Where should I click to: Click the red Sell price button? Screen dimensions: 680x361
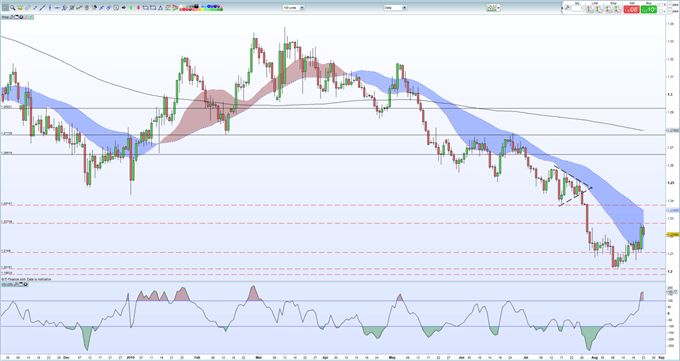pyautogui.click(x=632, y=9)
